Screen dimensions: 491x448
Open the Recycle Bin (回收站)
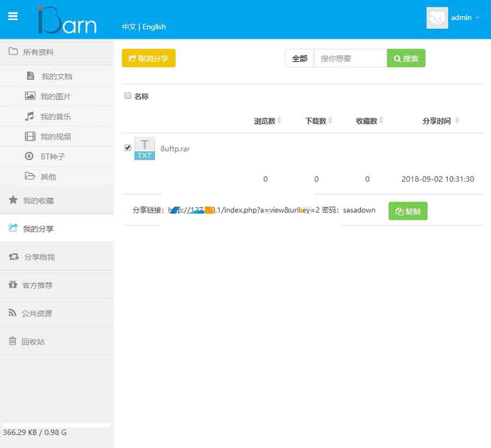[33, 342]
